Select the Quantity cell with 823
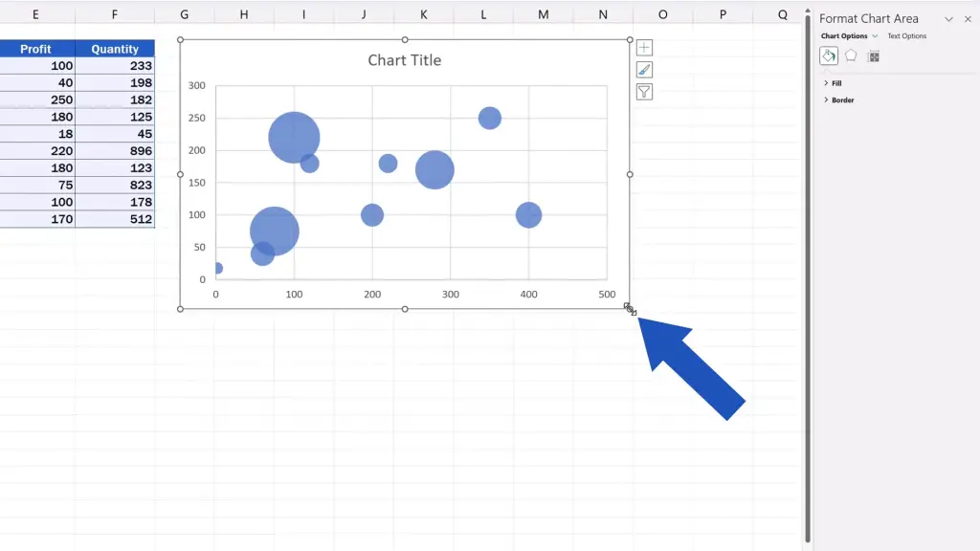This screenshot has height=551, width=980. (x=115, y=185)
